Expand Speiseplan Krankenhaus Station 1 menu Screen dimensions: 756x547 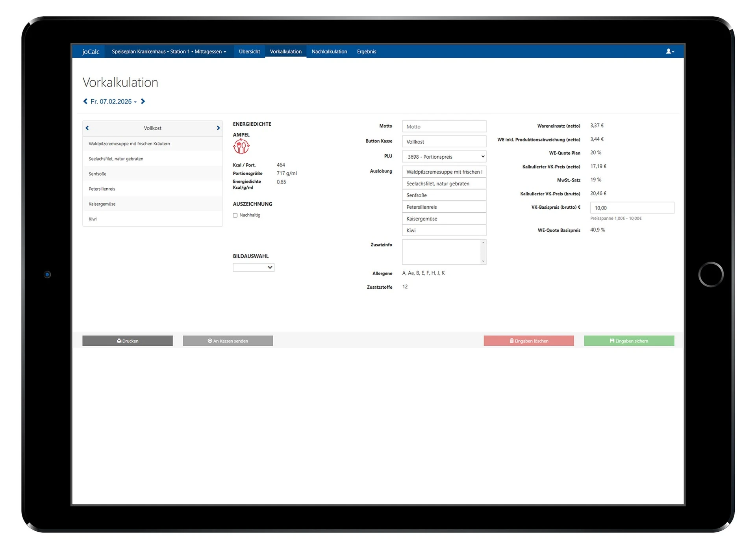pos(169,52)
